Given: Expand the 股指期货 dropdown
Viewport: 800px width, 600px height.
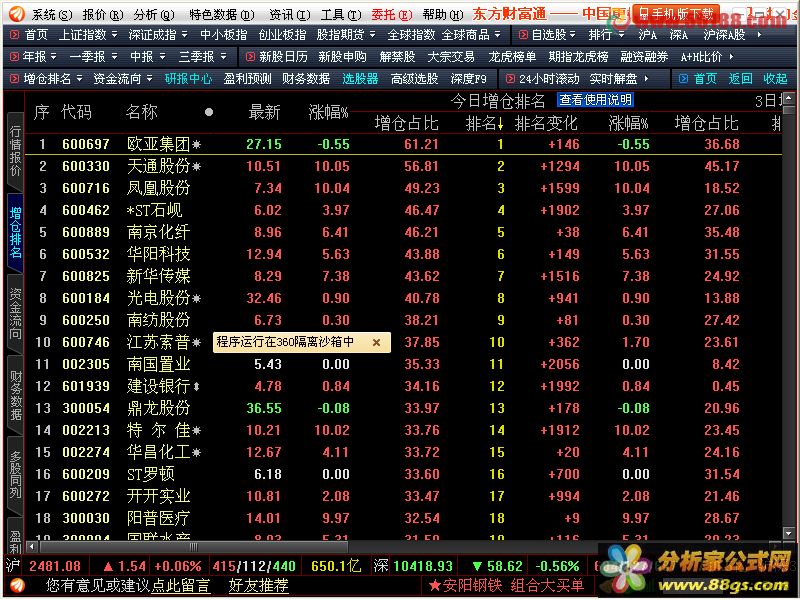Looking at the screenshot, I should [372, 35].
